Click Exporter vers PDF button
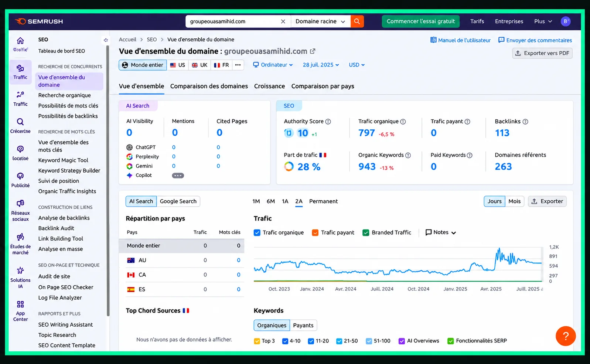 click(542, 53)
